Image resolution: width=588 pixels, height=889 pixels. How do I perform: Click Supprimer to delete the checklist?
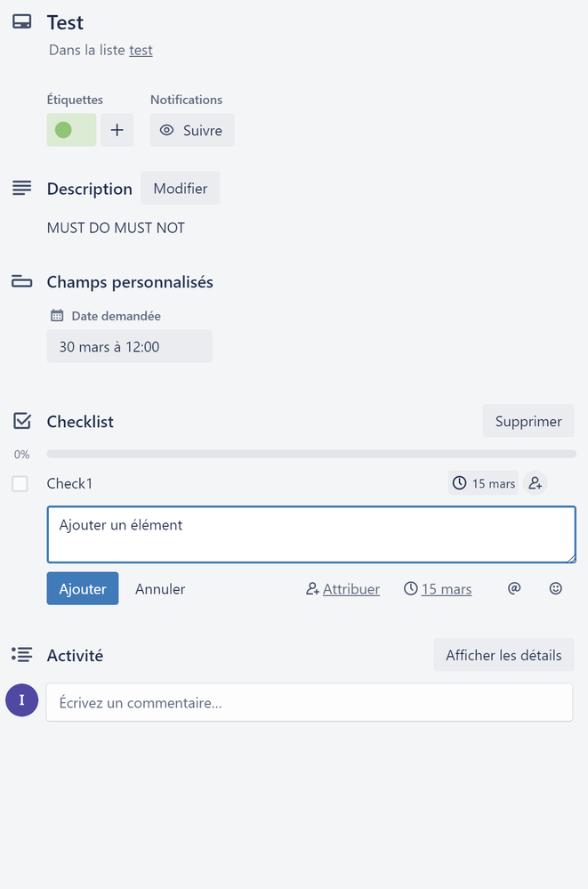pyautogui.click(x=528, y=421)
